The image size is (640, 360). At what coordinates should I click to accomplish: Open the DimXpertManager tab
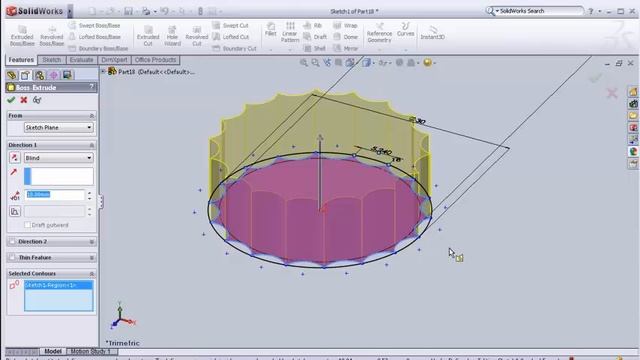click(53, 75)
